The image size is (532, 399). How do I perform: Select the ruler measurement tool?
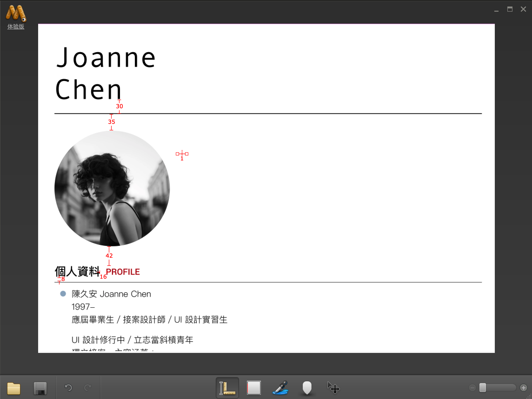227,388
